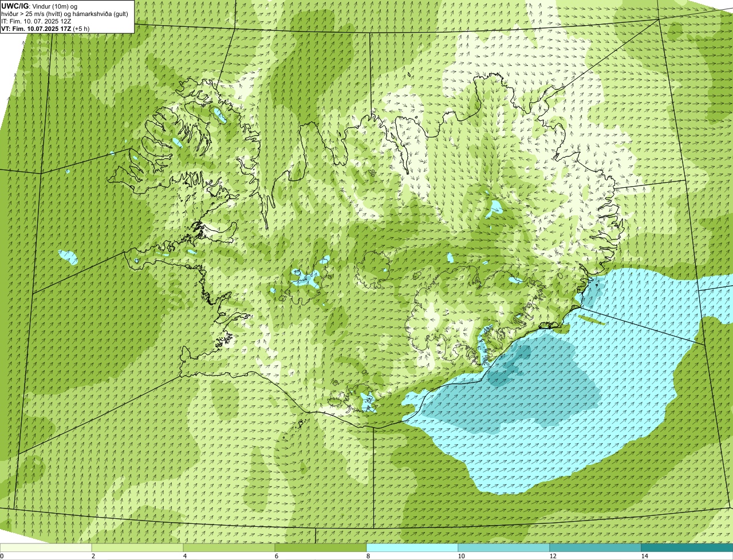Image resolution: width=733 pixels, height=560 pixels.
Task: Click the '6' label under the color bar
Action: pyautogui.click(x=276, y=556)
